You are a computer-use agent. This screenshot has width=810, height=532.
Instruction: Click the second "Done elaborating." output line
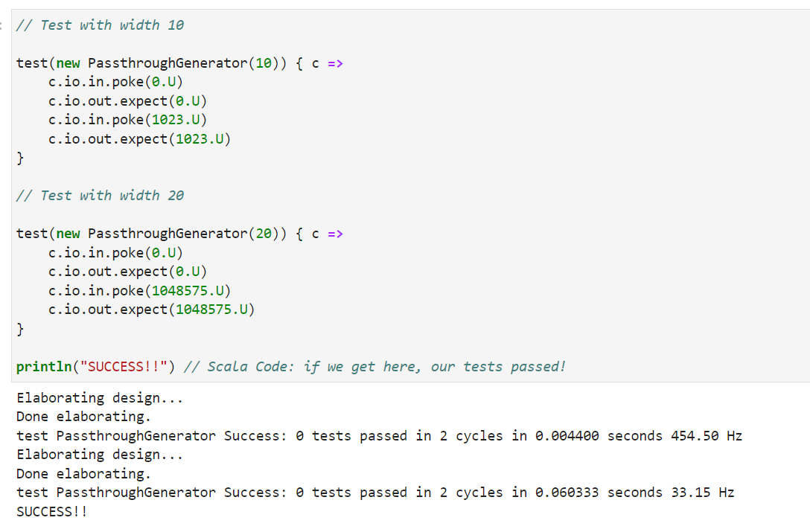[x=83, y=474]
